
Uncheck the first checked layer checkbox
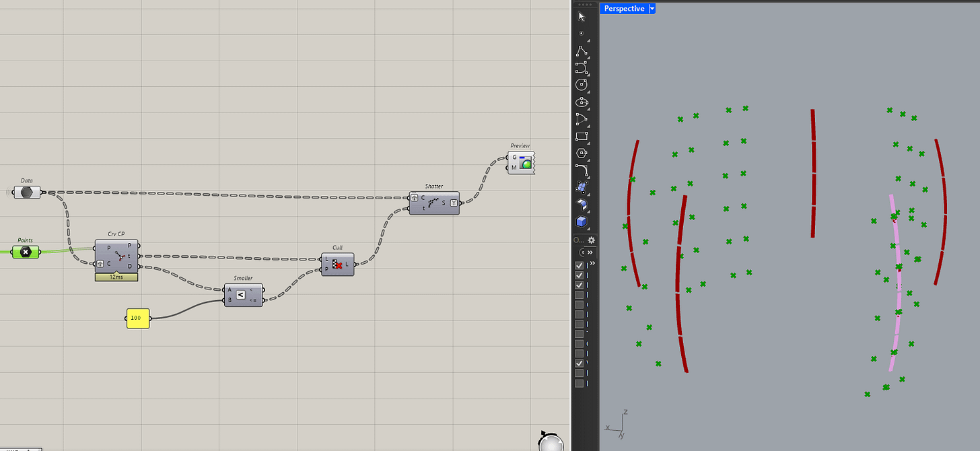[580, 266]
